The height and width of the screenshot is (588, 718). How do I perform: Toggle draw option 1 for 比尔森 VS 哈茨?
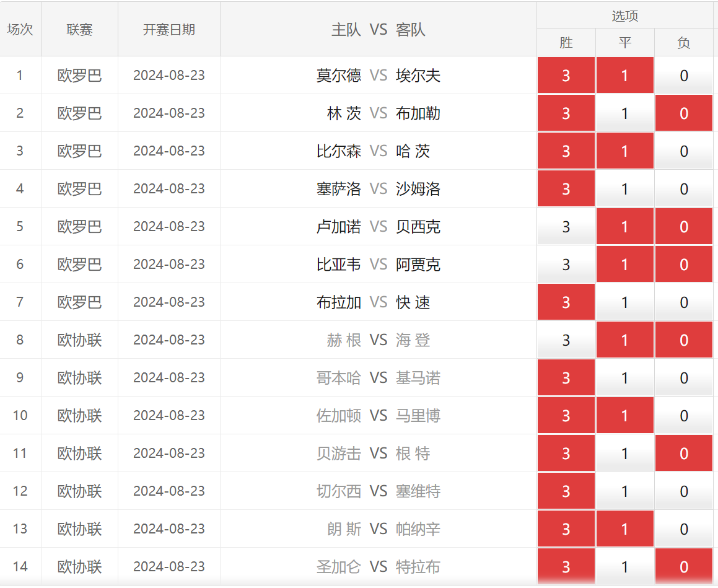click(624, 151)
